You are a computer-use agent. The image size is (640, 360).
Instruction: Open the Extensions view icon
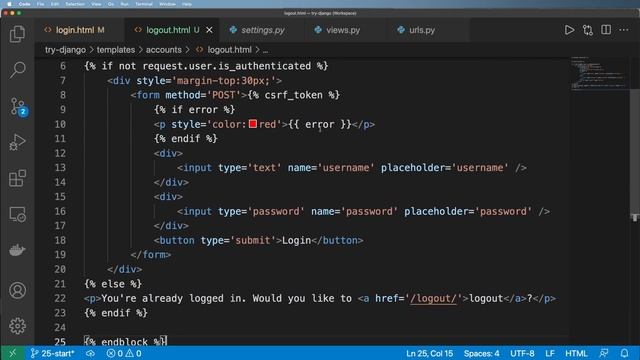point(18,178)
